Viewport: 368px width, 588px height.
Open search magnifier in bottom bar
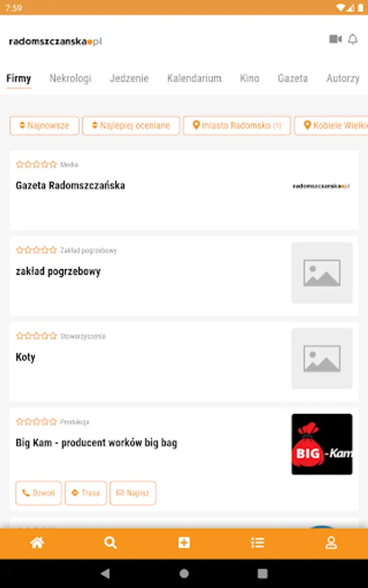coord(110,542)
